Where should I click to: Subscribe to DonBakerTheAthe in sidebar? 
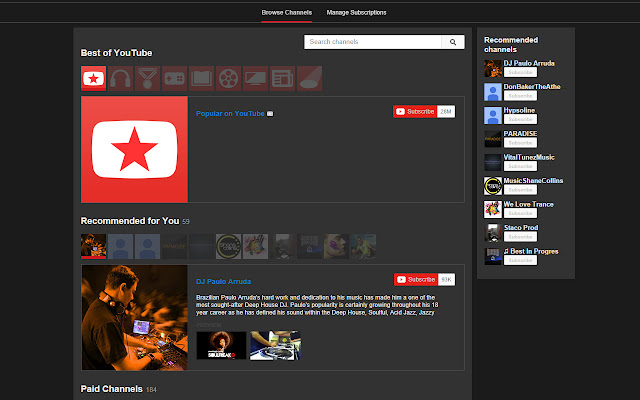520,96
